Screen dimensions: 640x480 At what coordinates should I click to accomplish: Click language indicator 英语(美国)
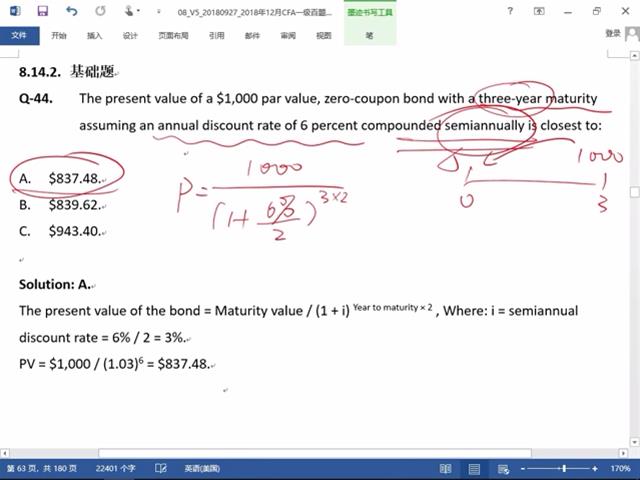click(202, 469)
